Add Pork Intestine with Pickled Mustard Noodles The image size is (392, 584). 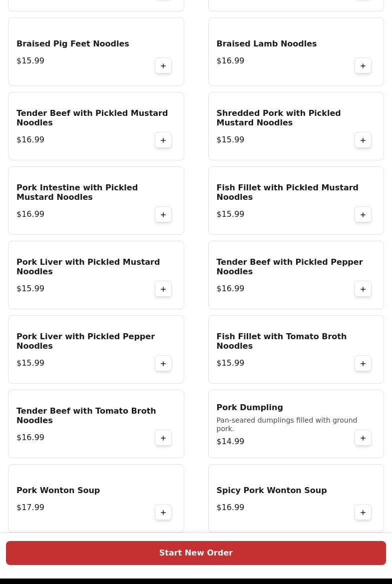point(163,215)
